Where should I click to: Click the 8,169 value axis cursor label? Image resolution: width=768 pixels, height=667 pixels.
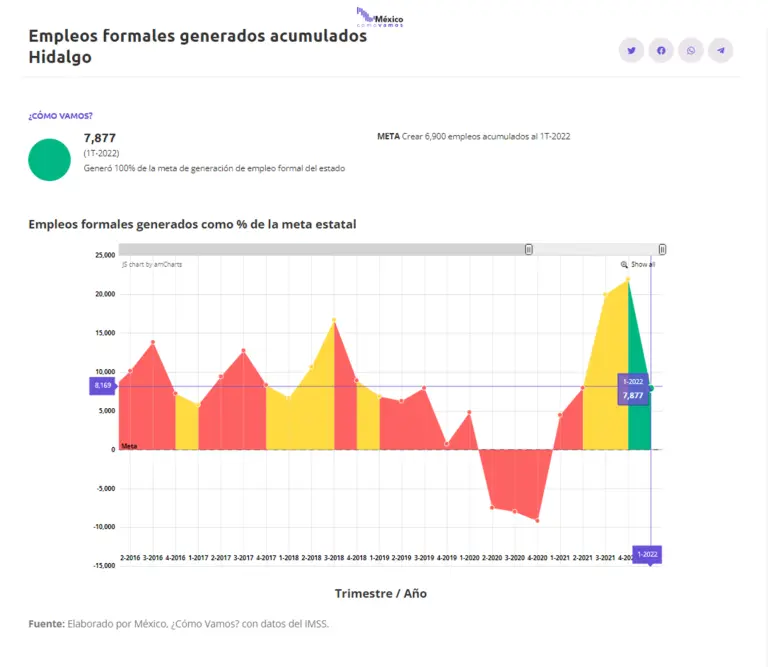pos(103,386)
